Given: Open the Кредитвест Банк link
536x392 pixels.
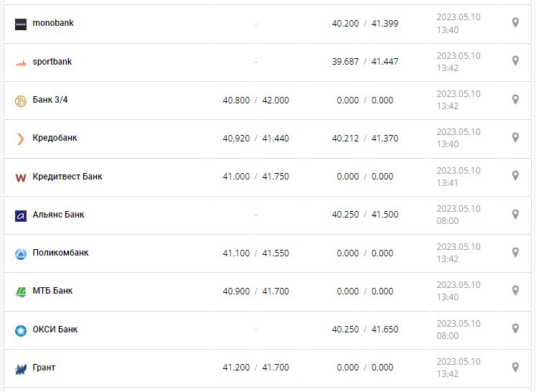Looking at the screenshot, I should point(67,177).
